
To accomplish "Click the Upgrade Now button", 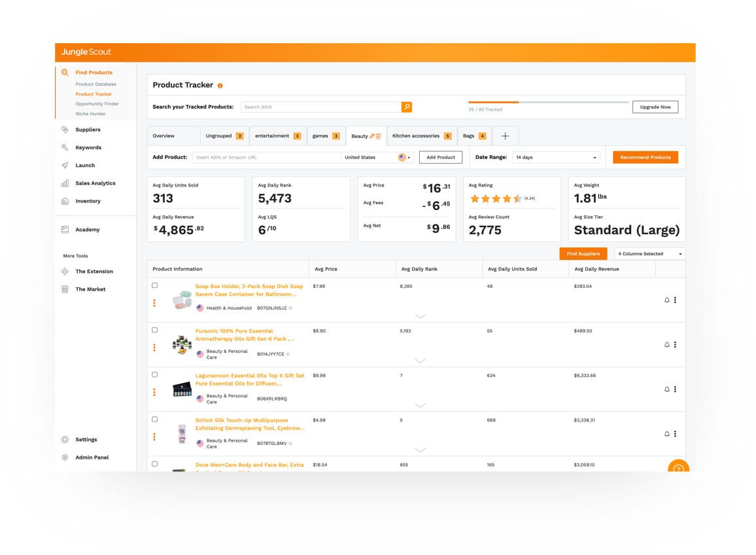I will [x=655, y=107].
